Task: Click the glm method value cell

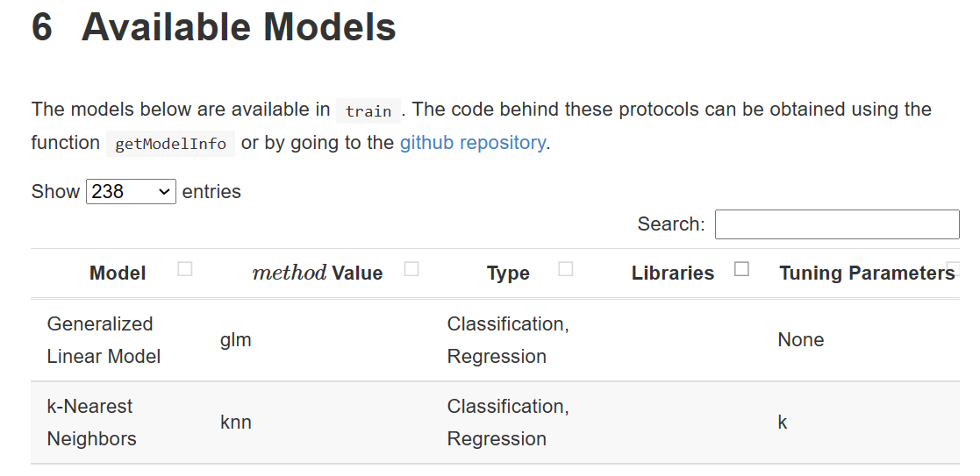Action: coord(236,340)
